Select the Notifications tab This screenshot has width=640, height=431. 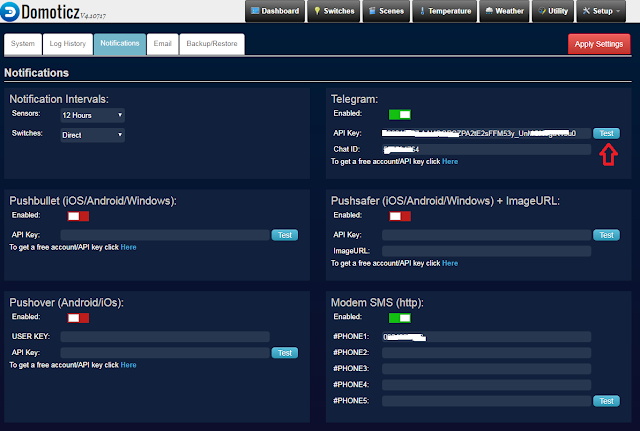120,44
